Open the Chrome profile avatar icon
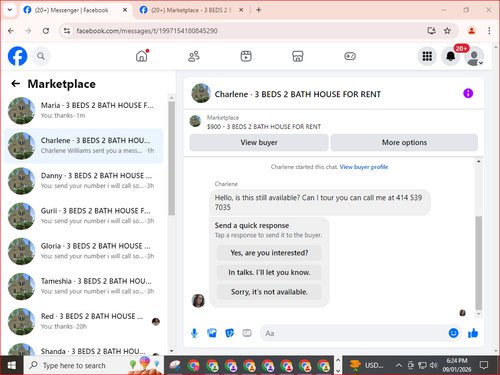The height and width of the screenshot is (375, 500). coord(471,31)
